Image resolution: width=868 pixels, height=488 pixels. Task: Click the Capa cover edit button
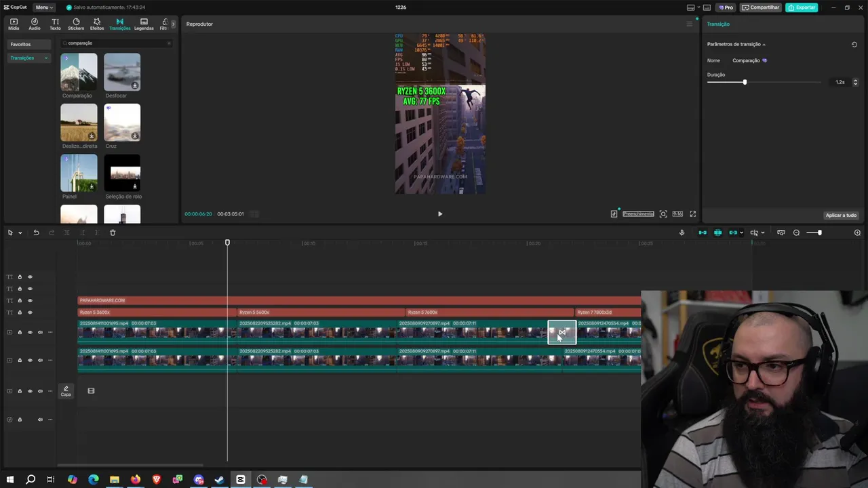tap(66, 391)
